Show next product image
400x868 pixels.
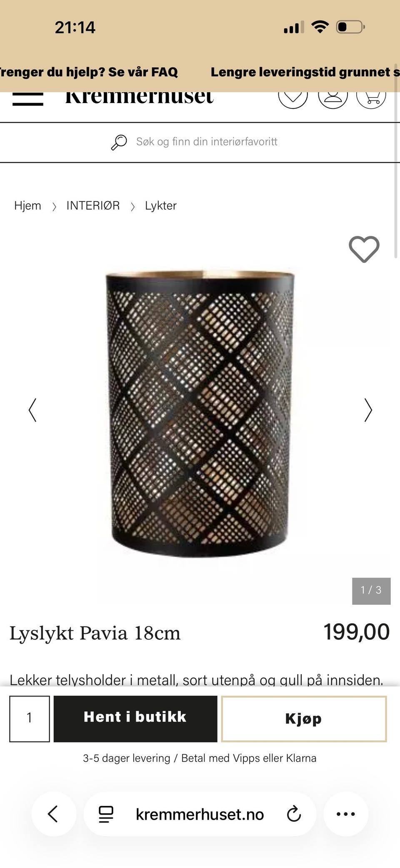(x=368, y=410)
